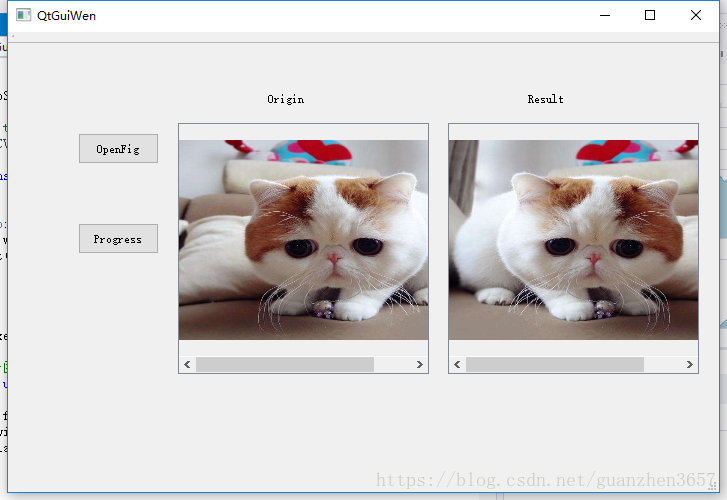Image resolution: width=727 pixels, height=500 pixels.
Task: Click the OpenFig button
Action: pos(118,149)
